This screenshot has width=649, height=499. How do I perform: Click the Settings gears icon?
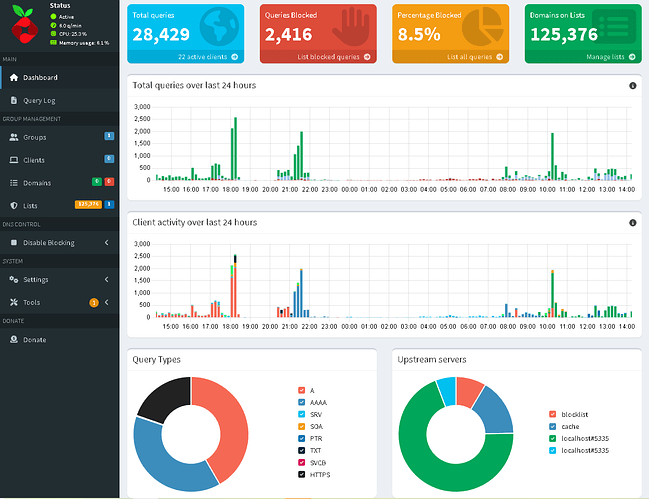tap(14, 280)
